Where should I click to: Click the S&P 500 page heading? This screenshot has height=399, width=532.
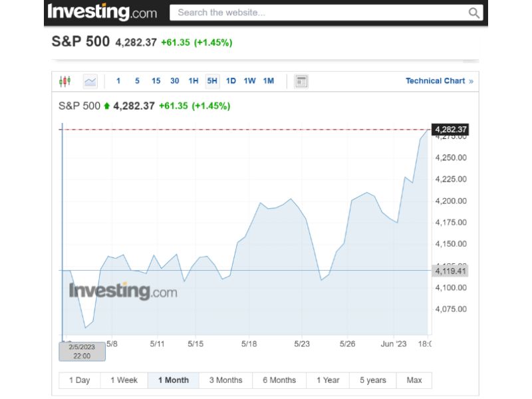[80, 42]
